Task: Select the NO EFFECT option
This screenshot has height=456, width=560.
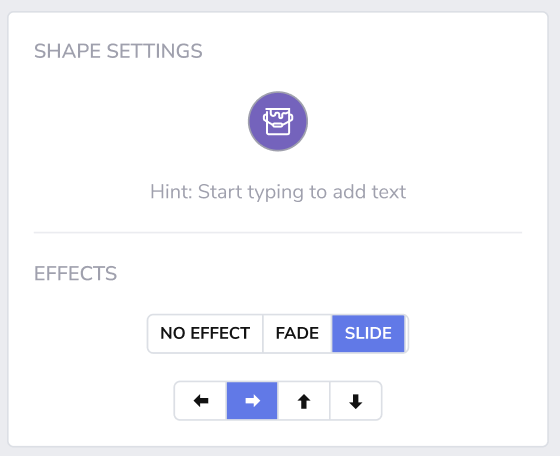Action: (205, 334)
